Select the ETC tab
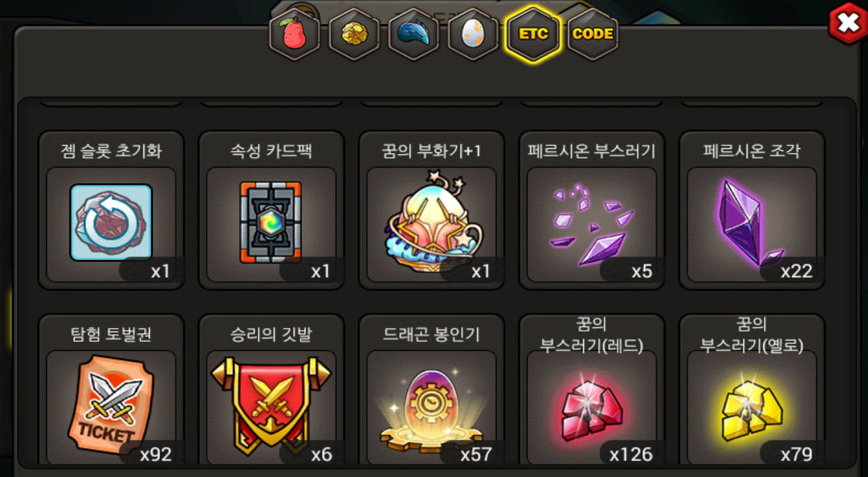868x477 pixels. click(x=533, y=34)
